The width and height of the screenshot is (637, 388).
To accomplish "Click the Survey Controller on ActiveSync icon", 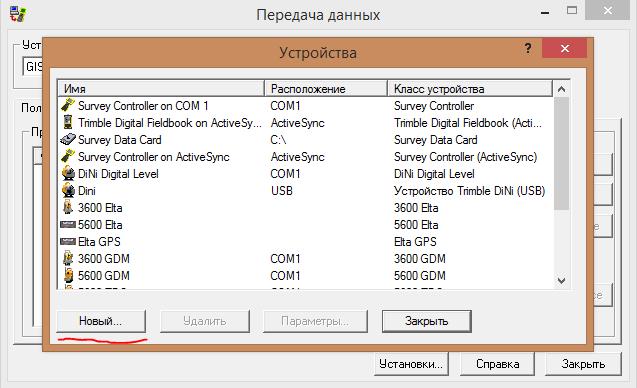I will [x=68, y=156].
